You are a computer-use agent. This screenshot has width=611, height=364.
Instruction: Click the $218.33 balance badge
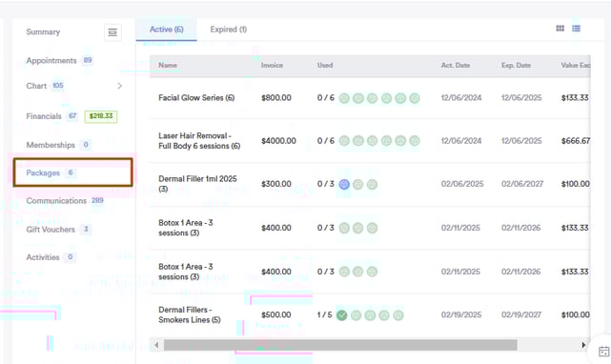[x=101, y=116]
